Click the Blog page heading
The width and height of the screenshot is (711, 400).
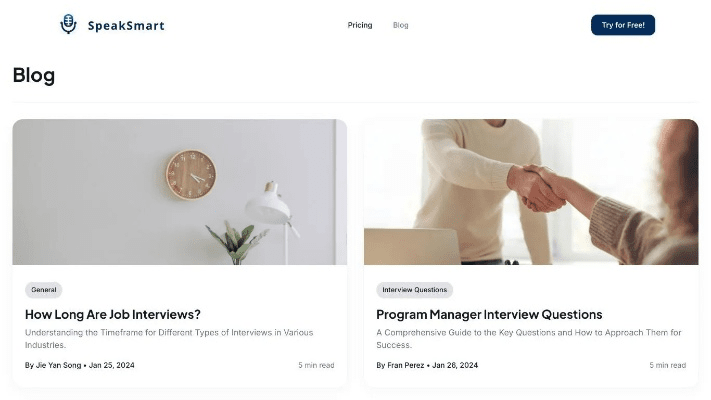tap(34, 75)
